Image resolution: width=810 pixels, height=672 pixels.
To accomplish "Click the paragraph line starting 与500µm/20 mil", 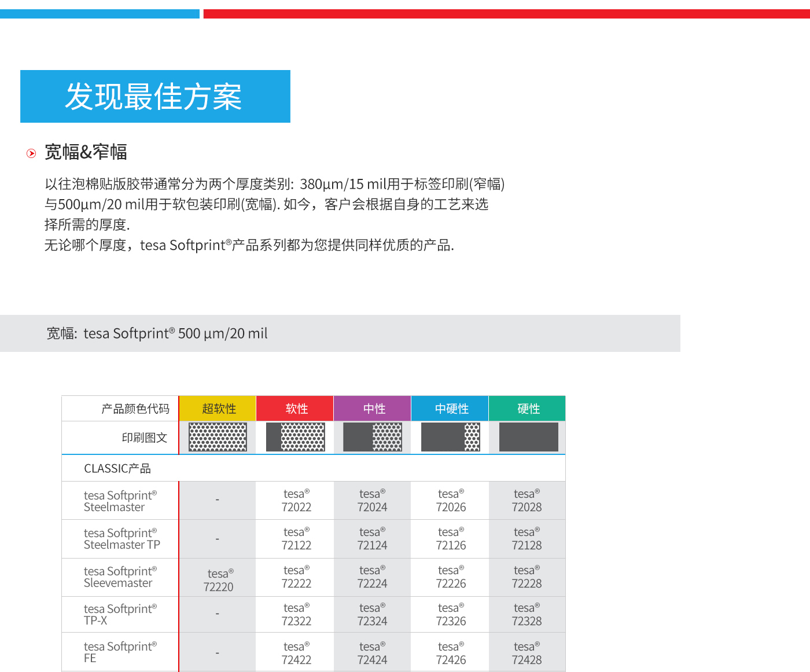I will 267,204.
